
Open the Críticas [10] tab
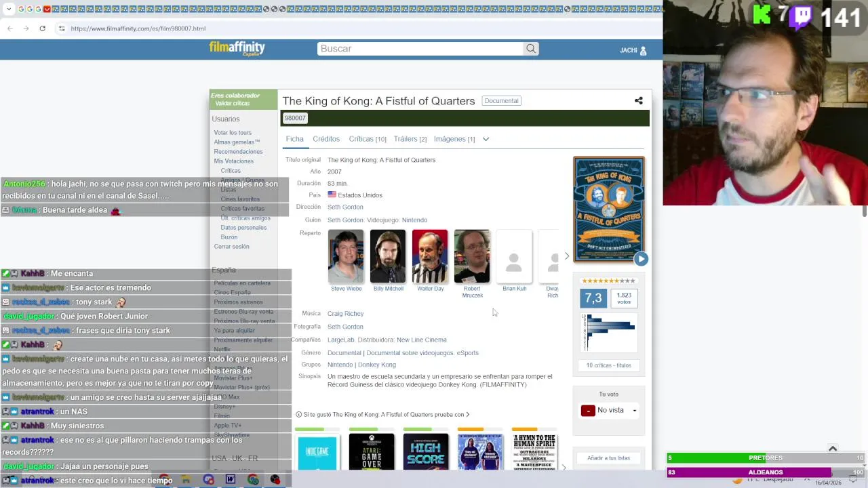(x=368, y=139)
